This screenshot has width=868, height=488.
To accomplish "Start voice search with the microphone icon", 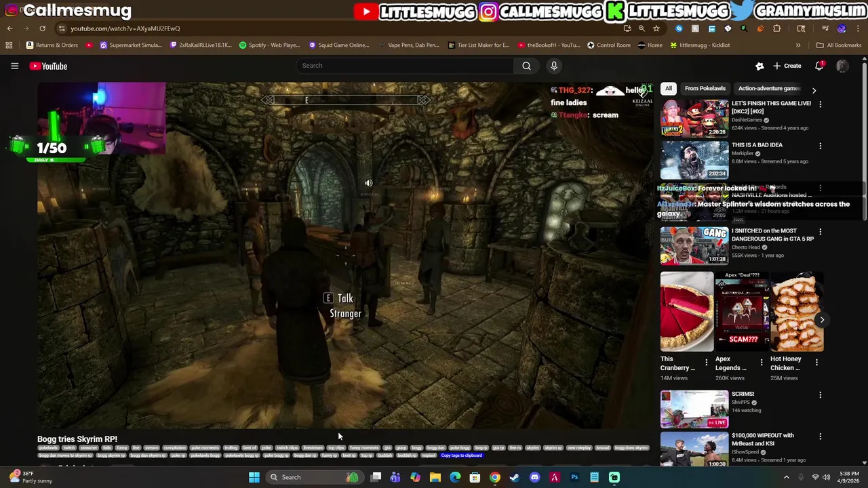I will 554,66.
